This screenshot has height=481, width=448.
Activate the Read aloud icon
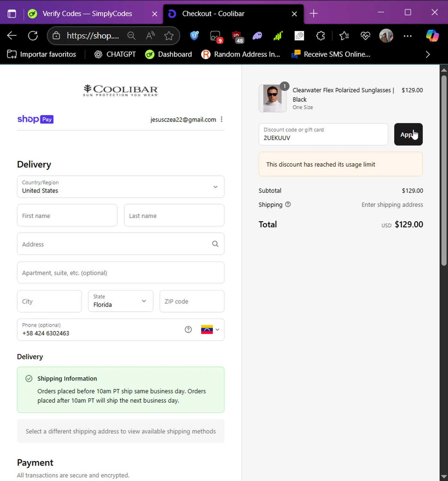(150, 36)
